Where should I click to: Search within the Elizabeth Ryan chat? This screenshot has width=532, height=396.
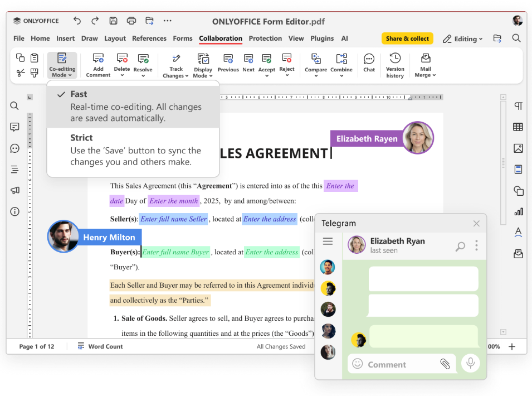(x=460, y=246)
